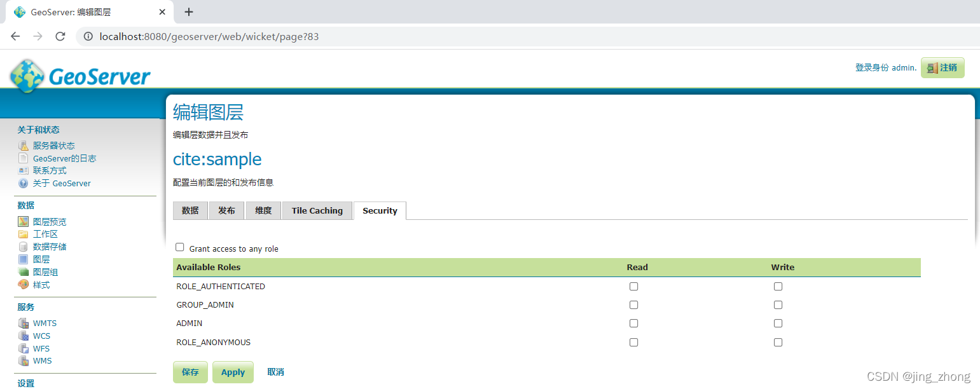
Task: Click the Read column header
Action: [637, 267]
